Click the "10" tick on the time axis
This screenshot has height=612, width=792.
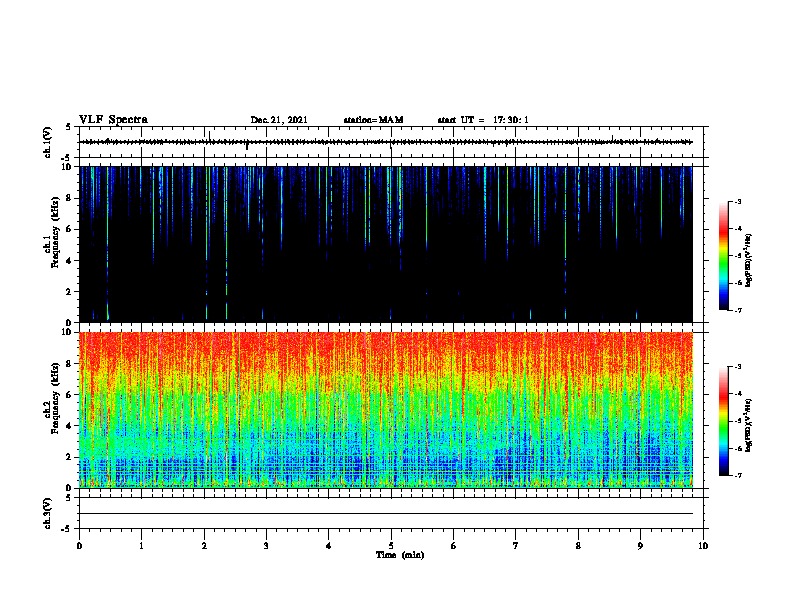703,546
